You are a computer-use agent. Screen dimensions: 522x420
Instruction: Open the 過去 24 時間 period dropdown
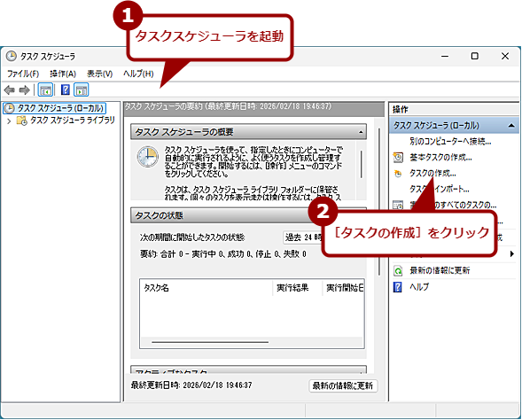coord(302,237)
